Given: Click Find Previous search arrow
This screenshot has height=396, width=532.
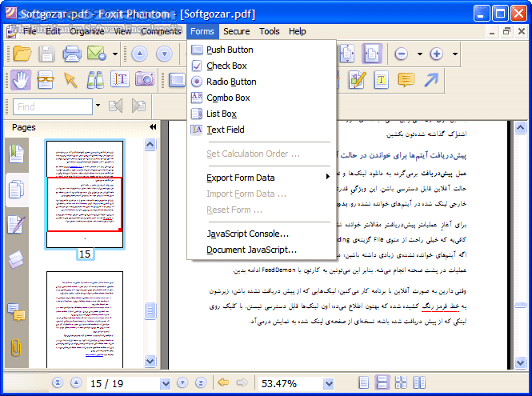Looking at the screenshot, I should tap(115, 106).
